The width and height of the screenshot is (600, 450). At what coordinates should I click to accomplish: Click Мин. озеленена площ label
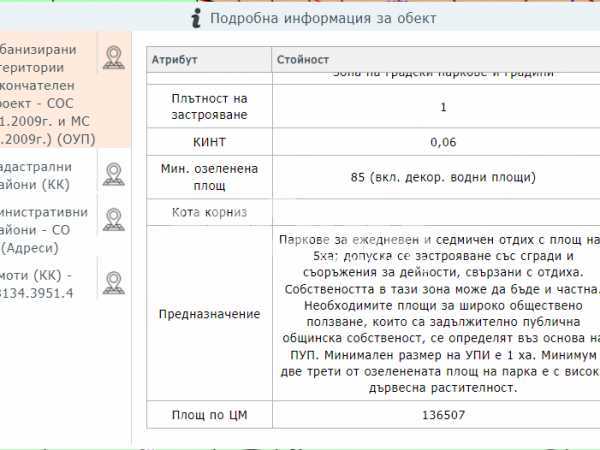(x=209, y=177)
